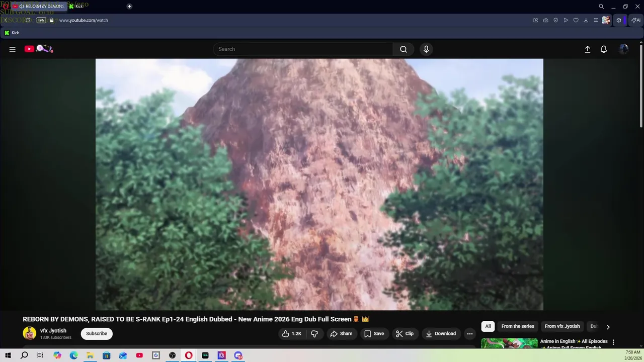Start voice search with microphone icon
This screenshot has width=644, height=362.
click(x=426, y=49)
